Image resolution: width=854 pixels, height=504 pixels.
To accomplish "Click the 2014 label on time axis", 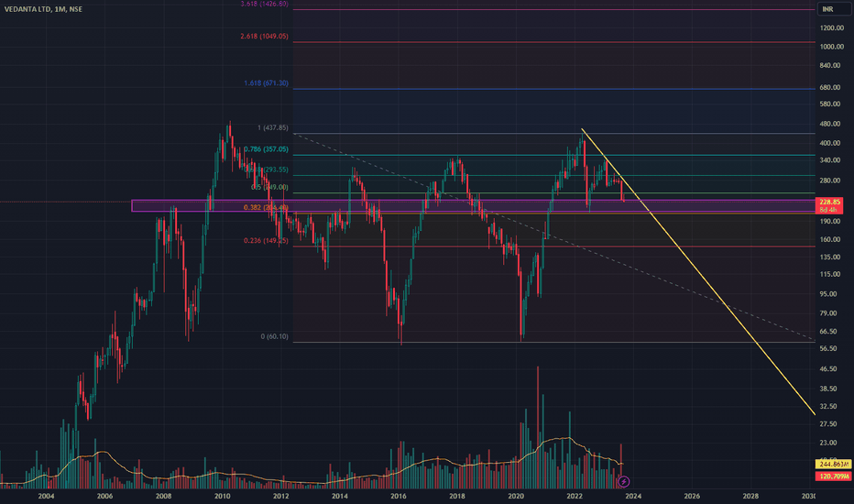I will [x=340, y=497].
